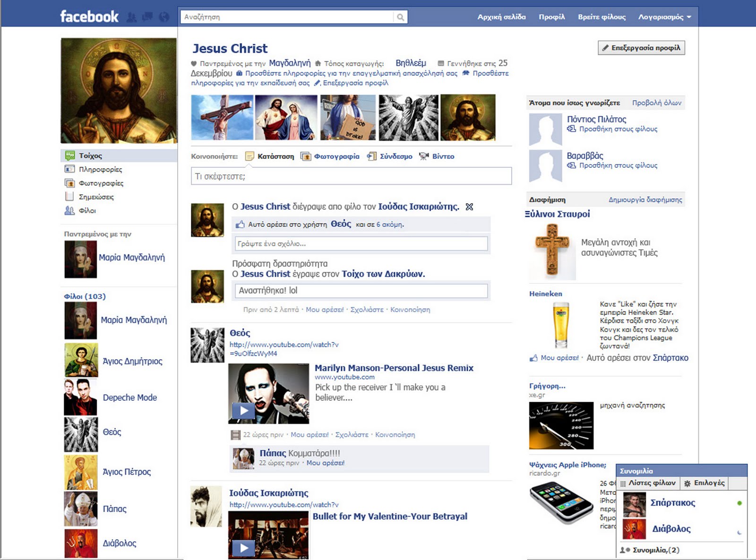Open Τοίχος wall in left sidebar
Screen dimensions: 756x560
pyautogui.click(x=119, y=155)
